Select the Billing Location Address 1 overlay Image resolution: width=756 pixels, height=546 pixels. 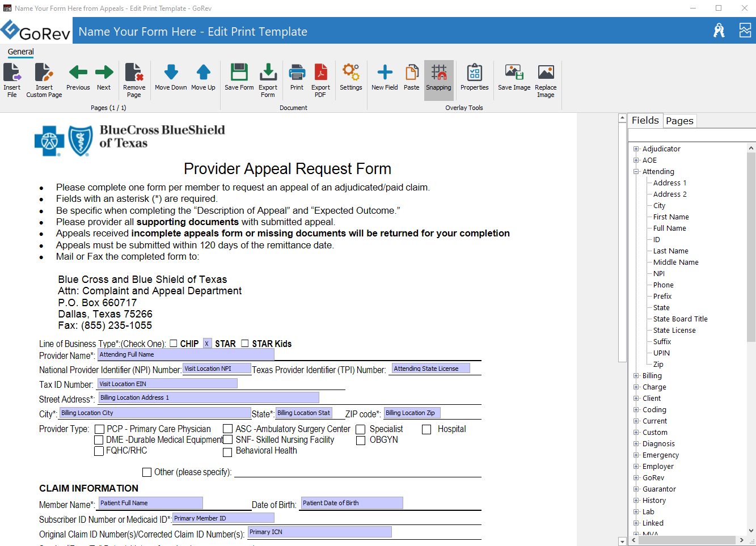[x=209, y=397]
